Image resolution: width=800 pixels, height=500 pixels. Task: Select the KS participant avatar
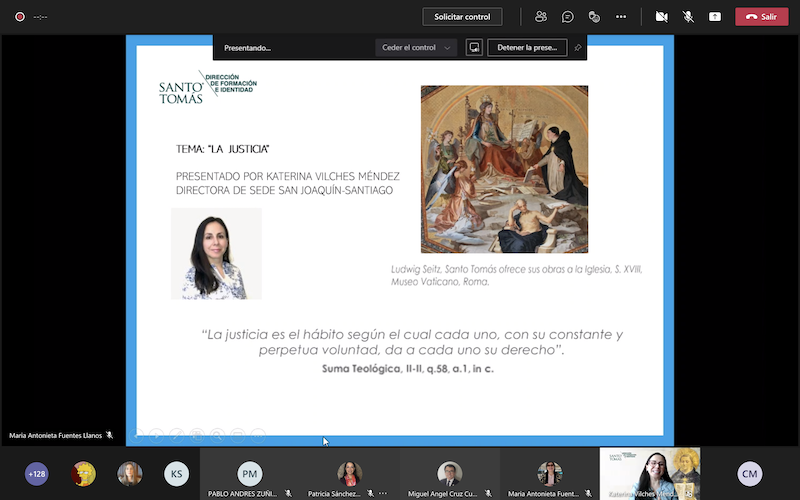[x=177, y=474]
